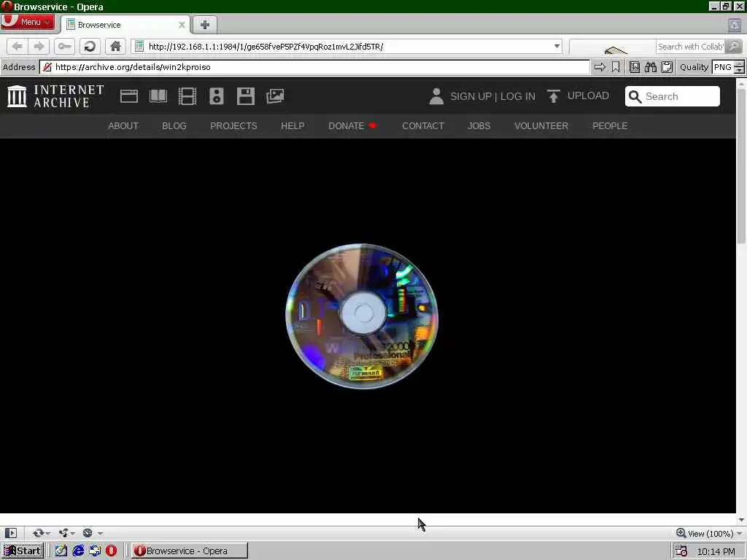Step the Quality value with spinner arrows
The image size is (747, 560).
coord(740,67)
